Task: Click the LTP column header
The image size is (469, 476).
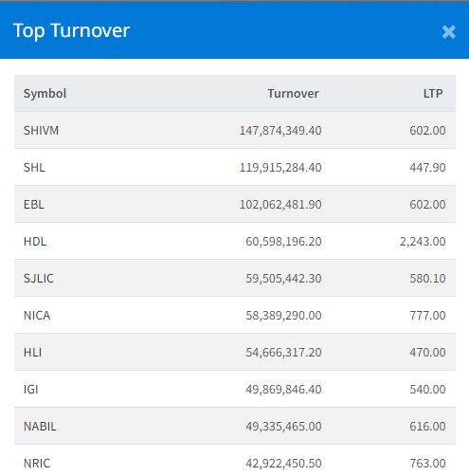Action: pos(433,94)
